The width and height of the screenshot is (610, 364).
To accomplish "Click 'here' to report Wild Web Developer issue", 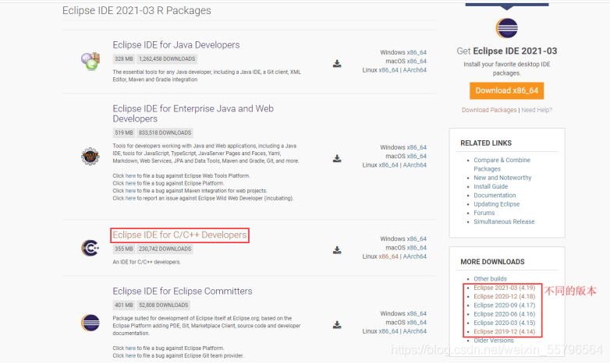I will [130, 198].
